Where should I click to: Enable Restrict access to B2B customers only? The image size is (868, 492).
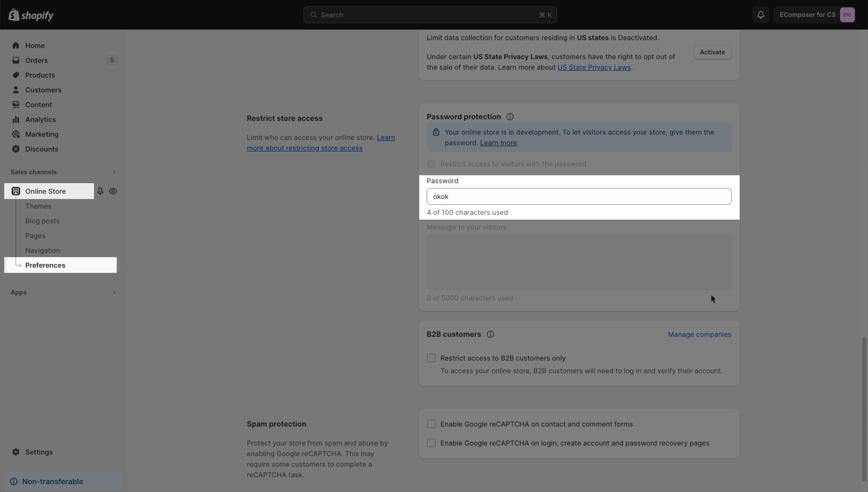pos(431,358)
